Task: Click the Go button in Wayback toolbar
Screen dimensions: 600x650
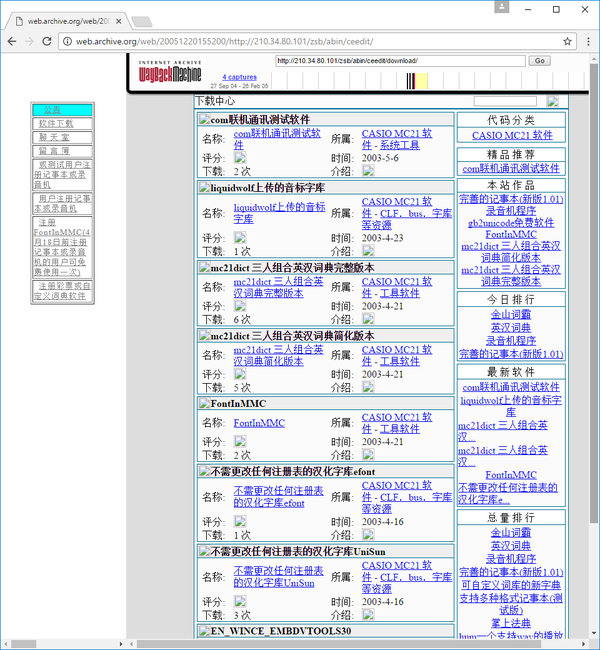Action: (x=539, y=61)
